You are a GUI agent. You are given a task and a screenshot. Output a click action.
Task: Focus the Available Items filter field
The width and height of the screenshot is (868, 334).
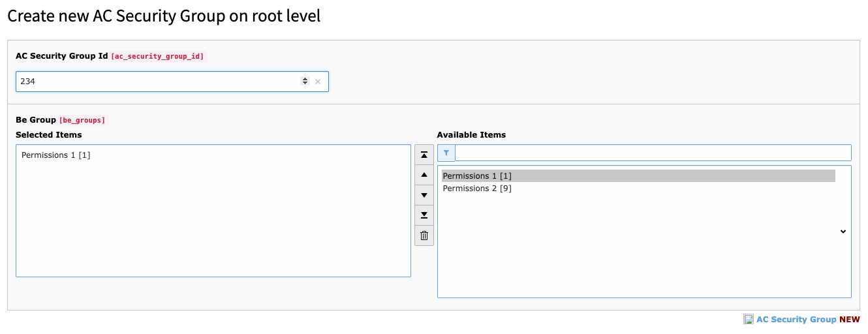(x=653, y=153)
